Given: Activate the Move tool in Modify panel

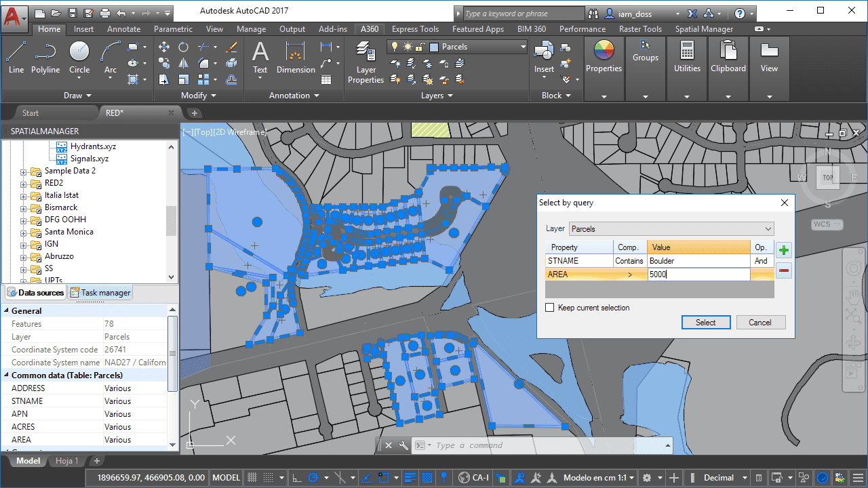Looking at the screenshot, I should click(163, 47).
